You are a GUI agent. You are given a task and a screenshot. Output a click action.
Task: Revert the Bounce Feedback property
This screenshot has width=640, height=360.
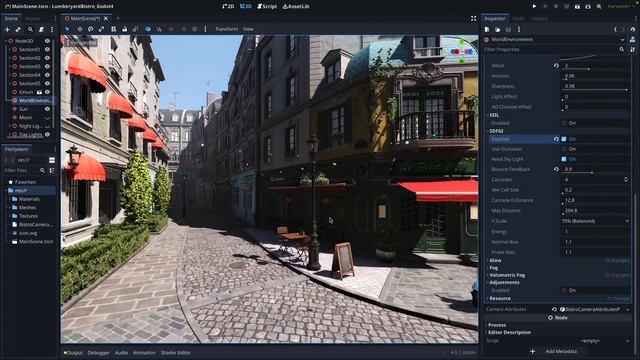556,169
